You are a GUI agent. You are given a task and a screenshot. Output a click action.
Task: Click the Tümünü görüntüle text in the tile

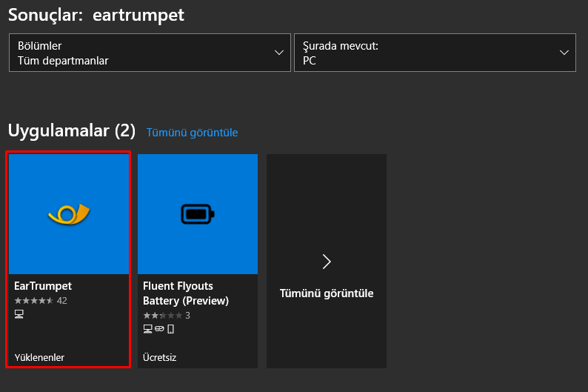tap(327, 293)
